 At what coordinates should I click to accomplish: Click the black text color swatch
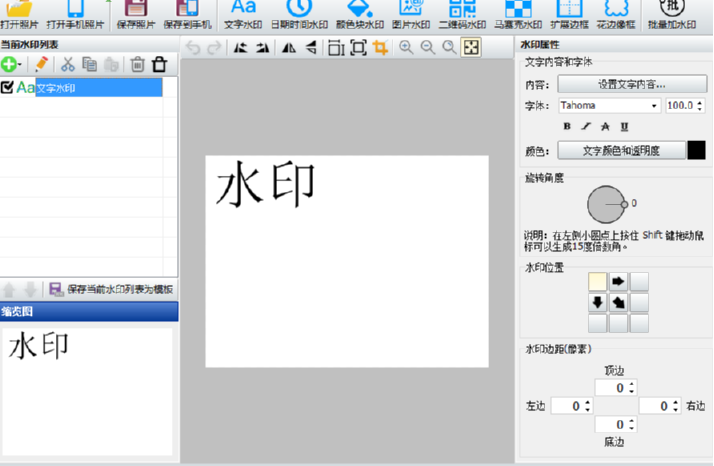(696, 150)
